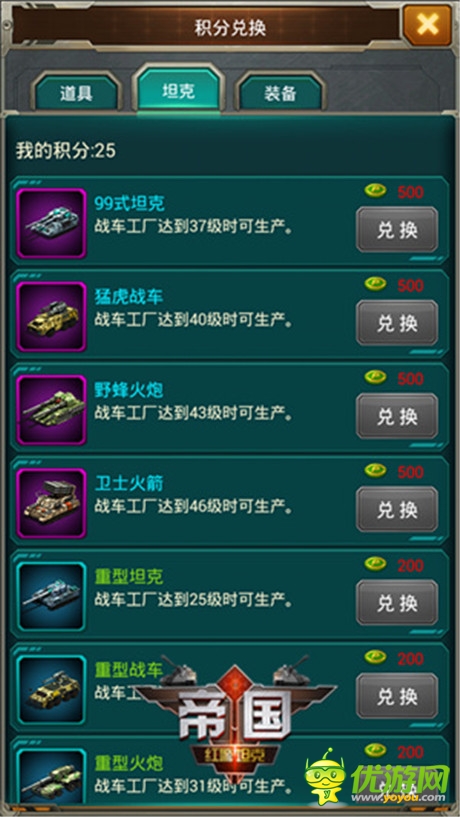Image resolution: width=460 pixels, height=817 pixels.
Task: Open the 装备 tab
Action: 280,93
